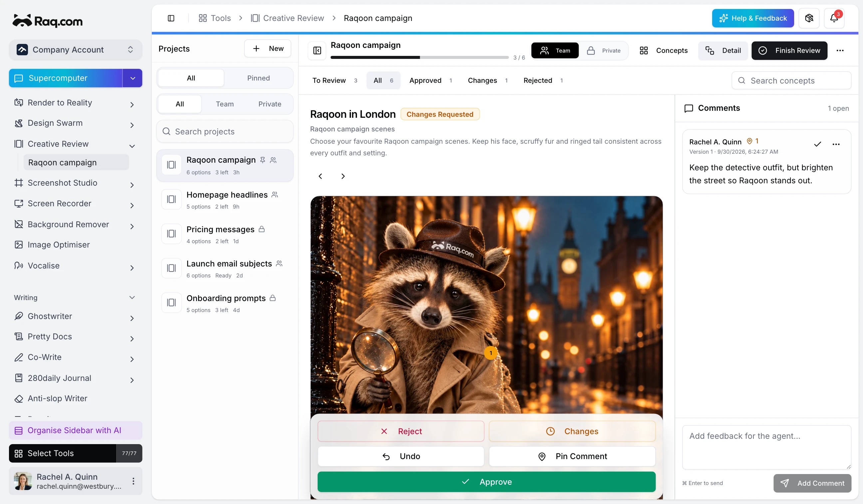Viewport: 863px width, 504px height.
Task: Expand Render to Reality submenu
Action: [x=132, y=104]
